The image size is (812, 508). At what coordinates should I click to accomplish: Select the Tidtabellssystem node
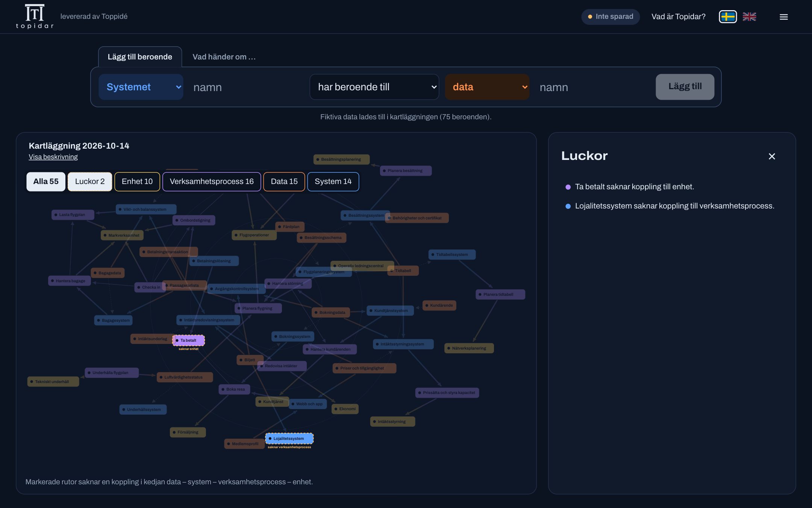[x=452, y=255]
